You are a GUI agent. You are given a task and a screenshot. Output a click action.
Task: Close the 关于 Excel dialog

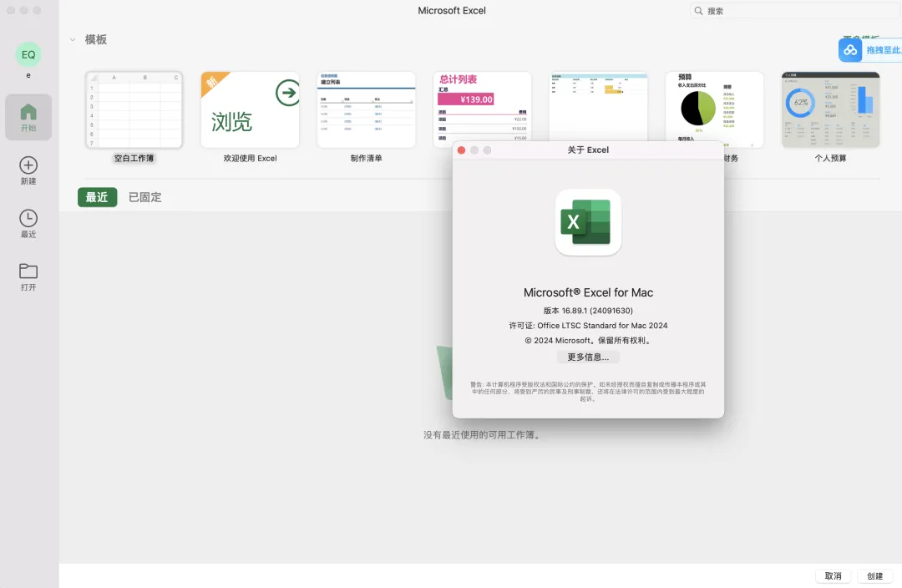(x=461, y=150)
